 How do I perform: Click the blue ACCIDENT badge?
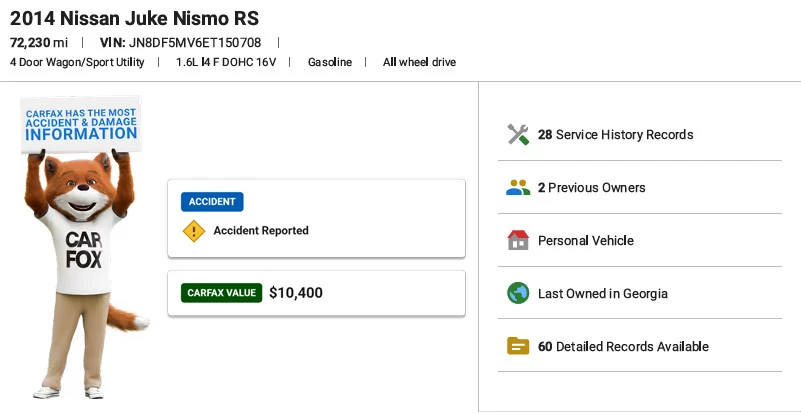(212, 202)
